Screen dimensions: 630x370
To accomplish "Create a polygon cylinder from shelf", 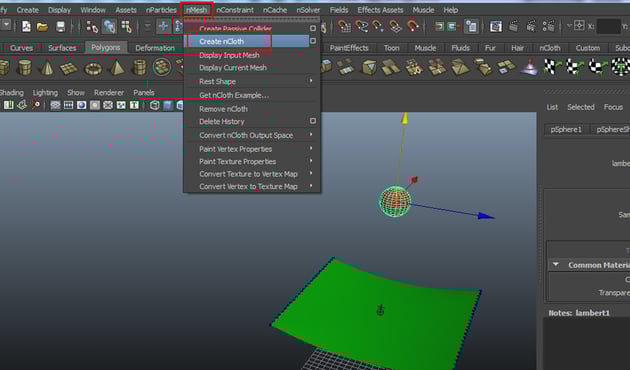I will [25, 67].
